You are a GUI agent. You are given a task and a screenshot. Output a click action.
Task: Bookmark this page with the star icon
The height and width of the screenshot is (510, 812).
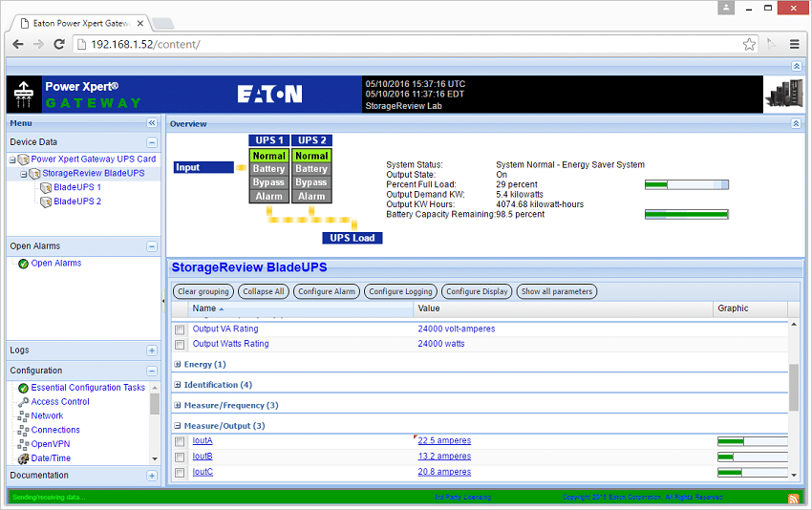(x=749, y=45)
